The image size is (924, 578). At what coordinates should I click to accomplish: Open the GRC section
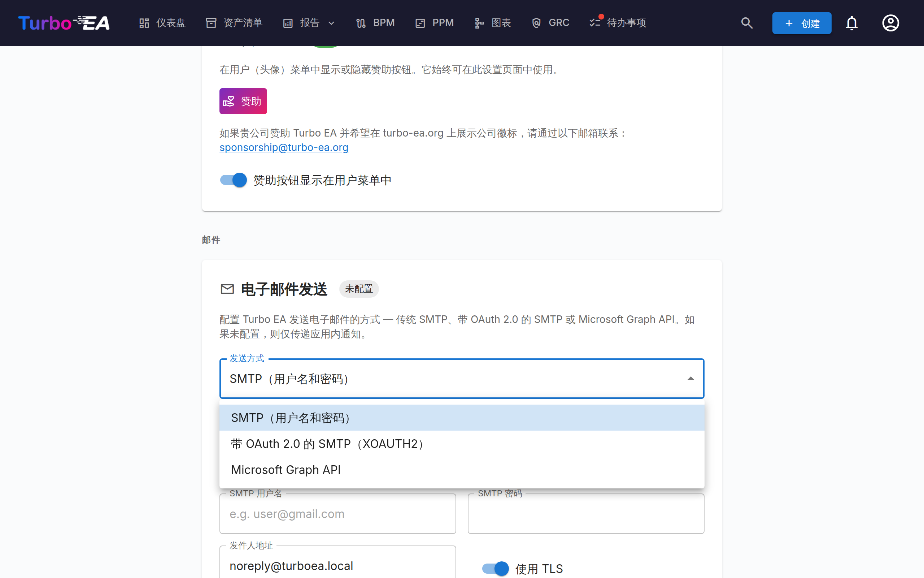550,23
